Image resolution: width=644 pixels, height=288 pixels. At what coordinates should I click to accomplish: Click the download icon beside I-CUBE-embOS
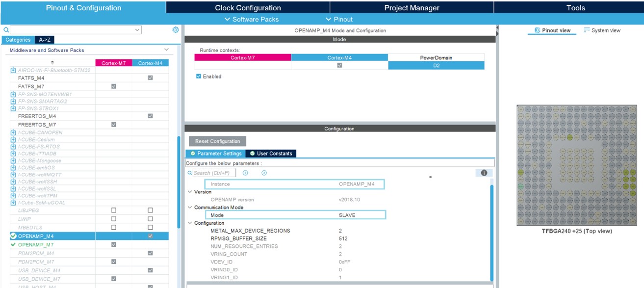pyautogui.click(x=13, y=168)
